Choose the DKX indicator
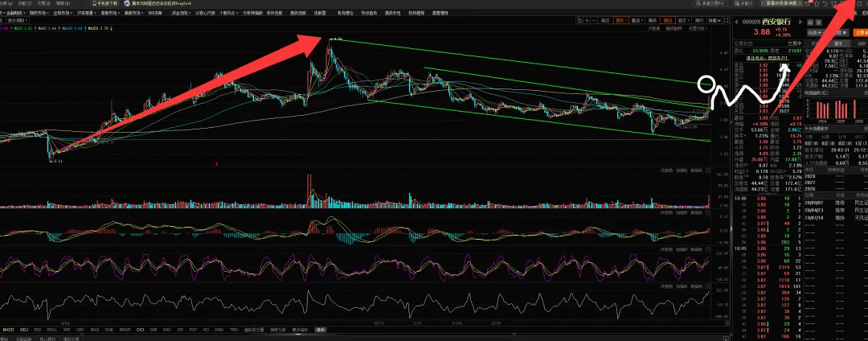This screenshot has height=341, width=868. point(167,330)
